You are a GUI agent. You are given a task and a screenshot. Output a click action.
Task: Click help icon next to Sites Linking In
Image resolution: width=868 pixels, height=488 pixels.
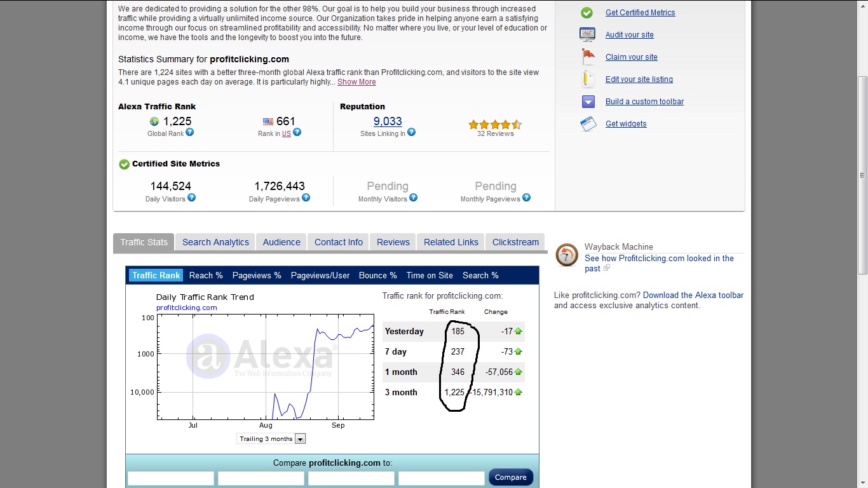click(411, 132)
